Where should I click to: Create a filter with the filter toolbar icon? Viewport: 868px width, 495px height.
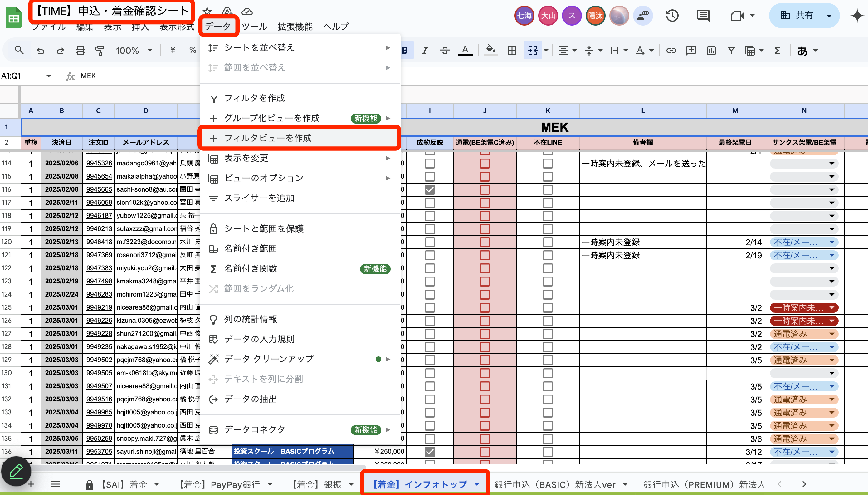click(731, 50)
